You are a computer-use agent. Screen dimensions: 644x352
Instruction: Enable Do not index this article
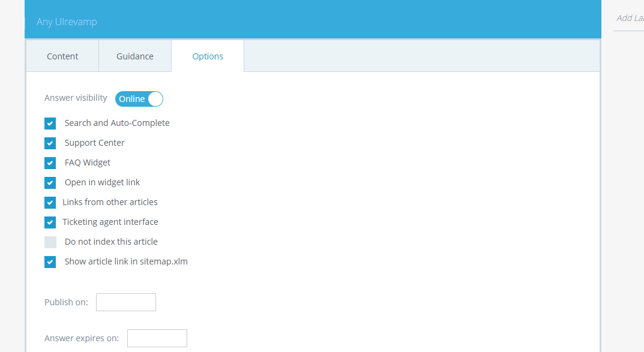[x=50, y=242]
